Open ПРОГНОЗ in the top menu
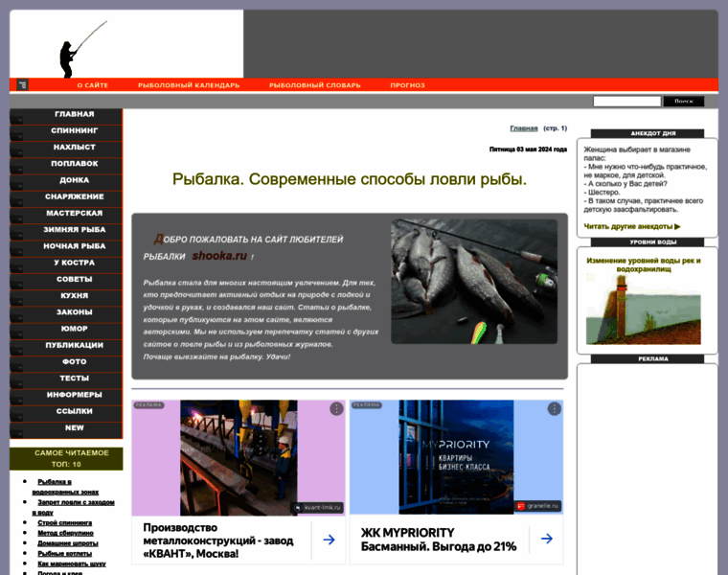 pyautogui.click(x=407, y=85)
